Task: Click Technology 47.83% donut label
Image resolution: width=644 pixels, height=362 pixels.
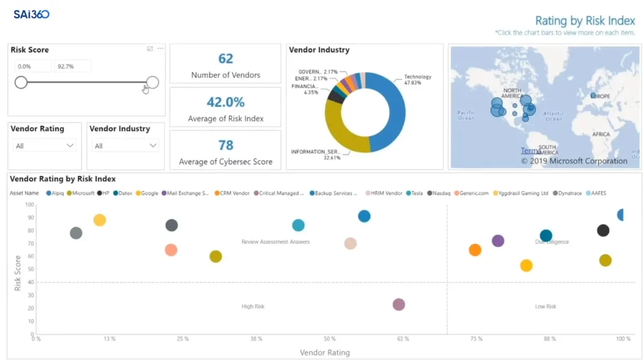Action: [418, 80]
